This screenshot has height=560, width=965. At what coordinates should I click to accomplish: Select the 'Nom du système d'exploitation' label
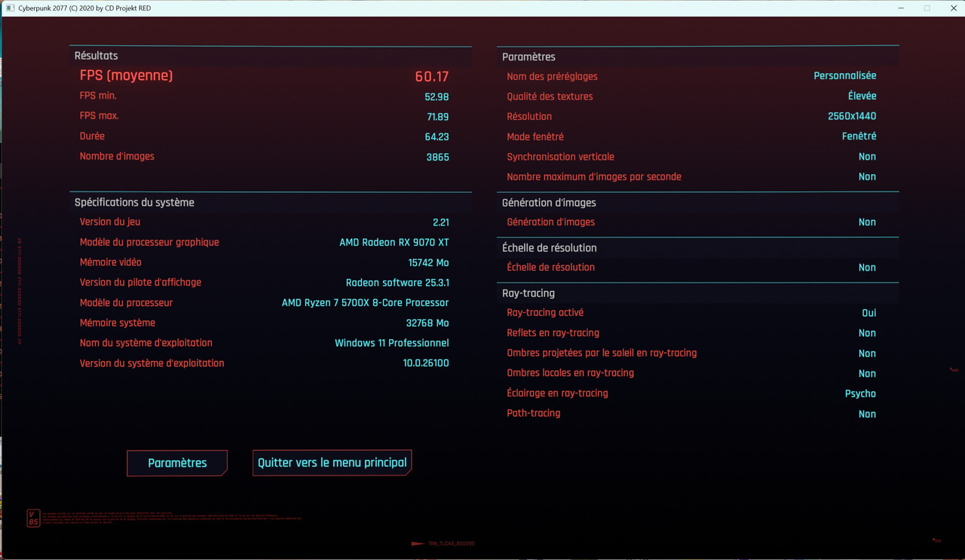(x=146, y=343)
